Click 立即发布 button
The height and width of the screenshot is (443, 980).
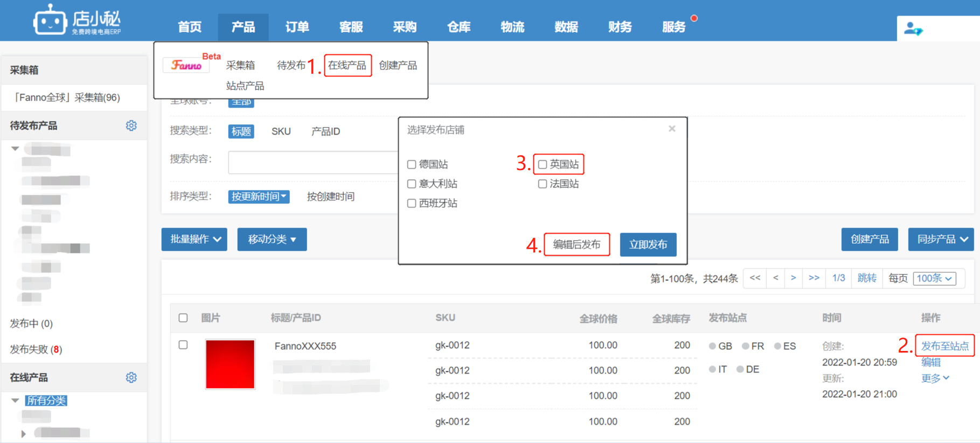pyautogui.click(x=648, y=244)
